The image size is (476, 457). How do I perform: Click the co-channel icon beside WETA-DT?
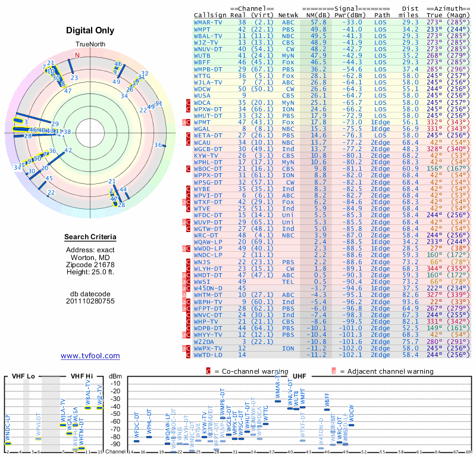pyautogui.click(x=188, y=136)
